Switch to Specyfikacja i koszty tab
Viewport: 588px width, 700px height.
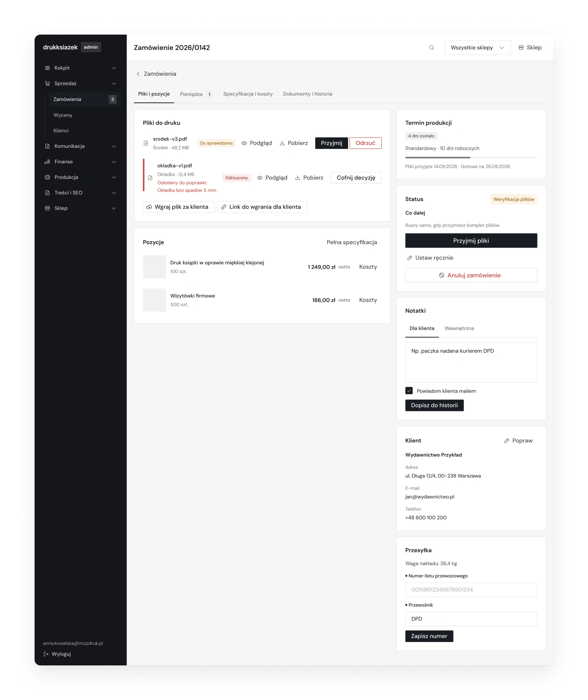[x=248, y=94]
